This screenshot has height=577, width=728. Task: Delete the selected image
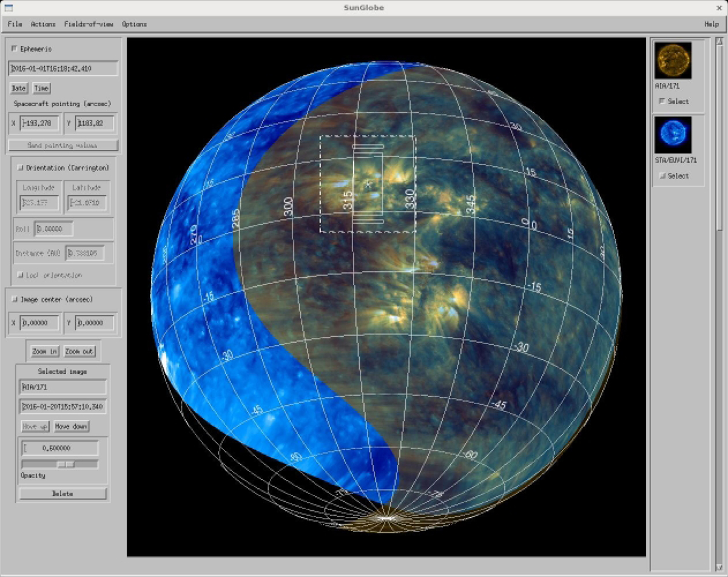[x=63, y=494]
